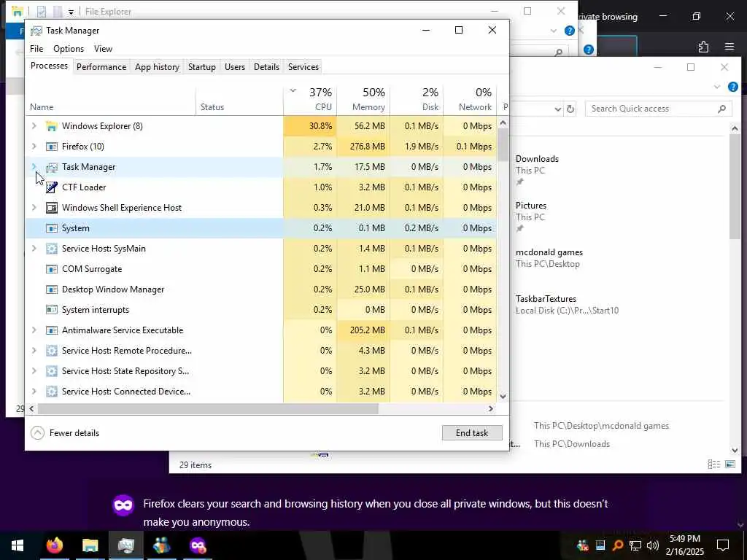Click the Windows Explorer process icon

pos(52,126)
